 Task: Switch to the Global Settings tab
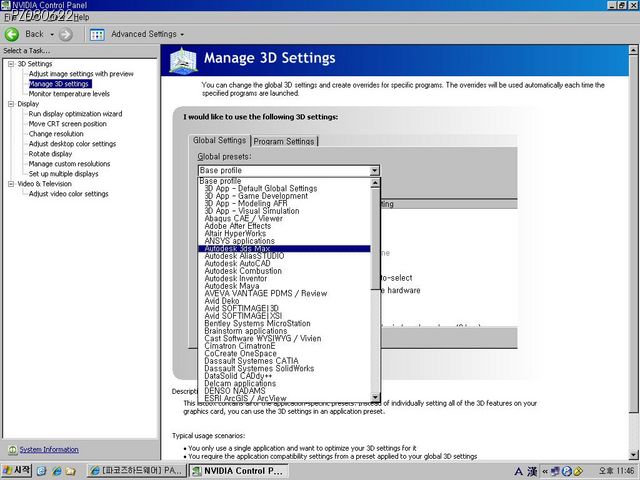(220, 140)
